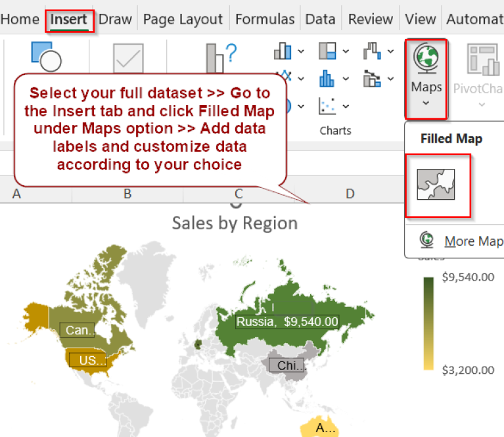Click the Insert Hierarchy Chart icon
This screenshot has width=504, height=437.
(327, 51)
